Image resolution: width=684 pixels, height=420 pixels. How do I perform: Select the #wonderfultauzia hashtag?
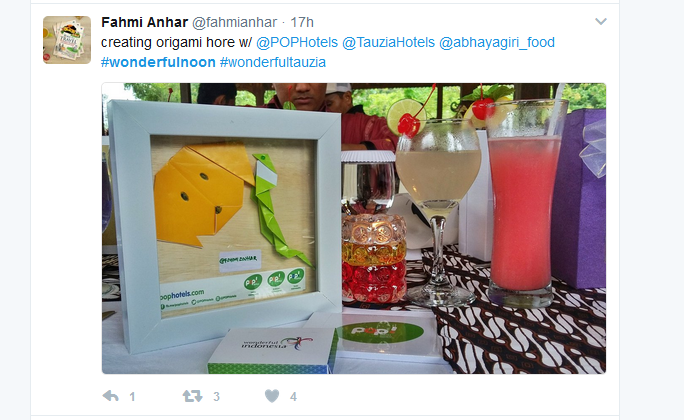click(273, 62)
